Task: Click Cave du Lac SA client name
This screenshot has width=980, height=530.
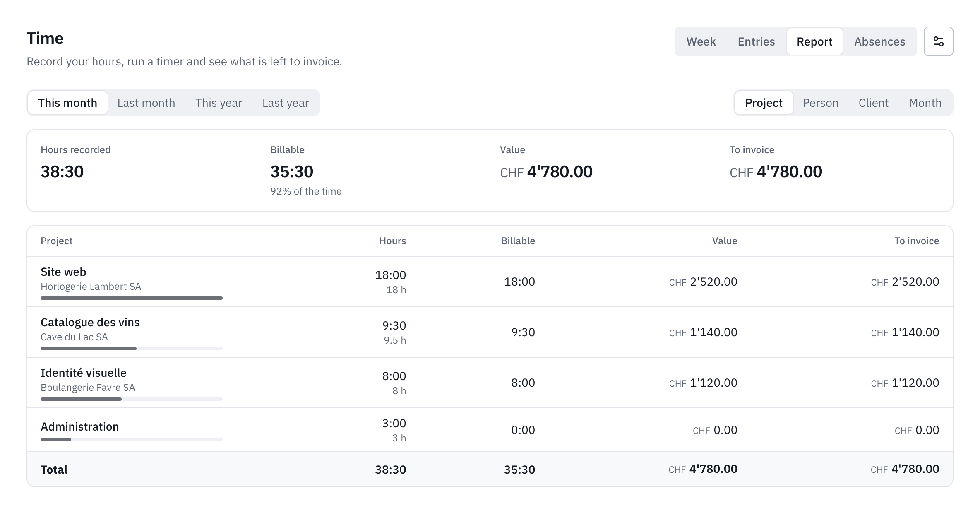Action: coord(74,337)
